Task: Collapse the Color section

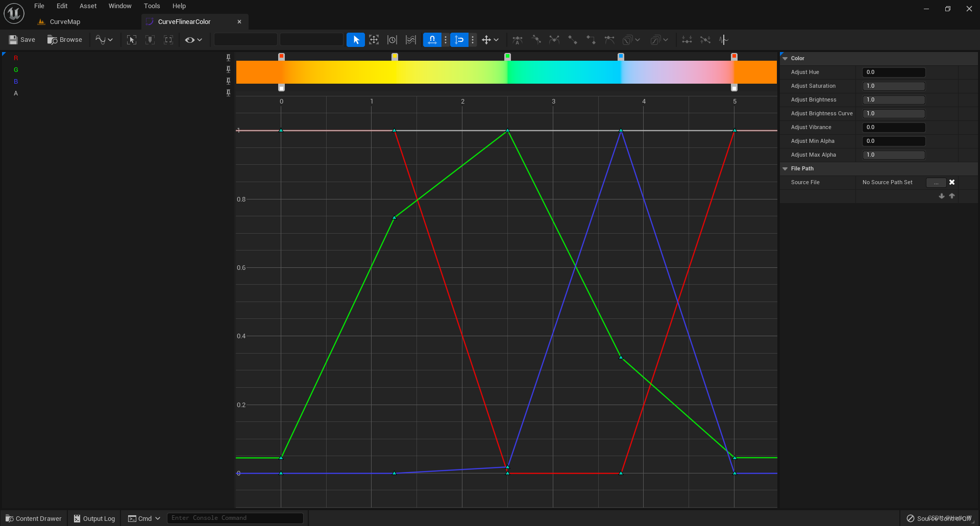Action: pos(786,58)
